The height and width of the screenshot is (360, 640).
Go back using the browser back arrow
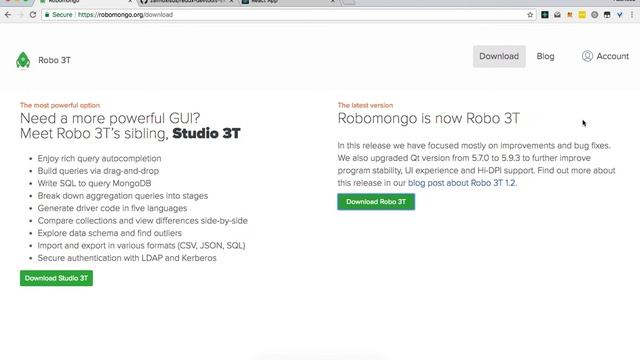click(x=8, y=15)
